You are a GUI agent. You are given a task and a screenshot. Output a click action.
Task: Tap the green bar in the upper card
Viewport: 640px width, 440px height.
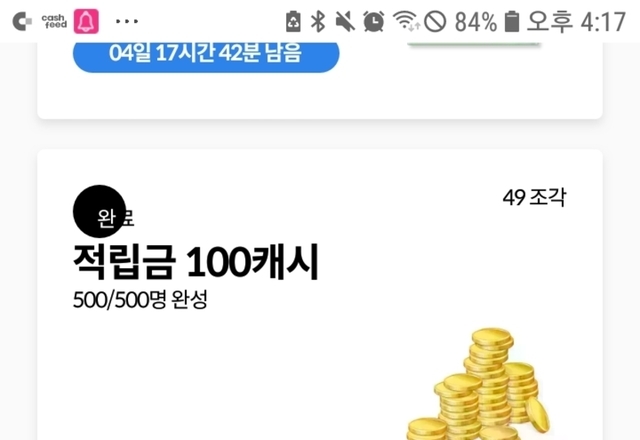pyautogui.click(x=474, y=43)
